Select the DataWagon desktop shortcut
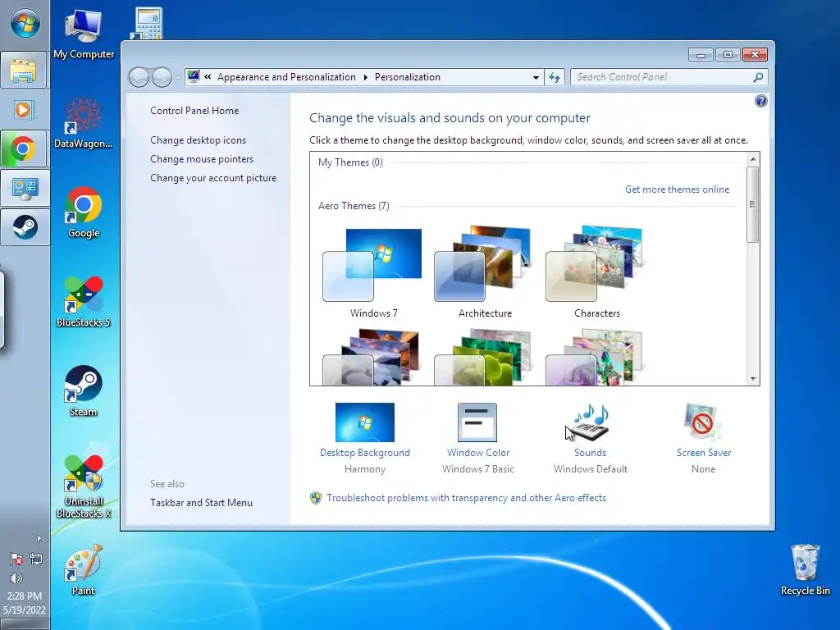Viewport: 840px width, 630px height. (83, 123)
